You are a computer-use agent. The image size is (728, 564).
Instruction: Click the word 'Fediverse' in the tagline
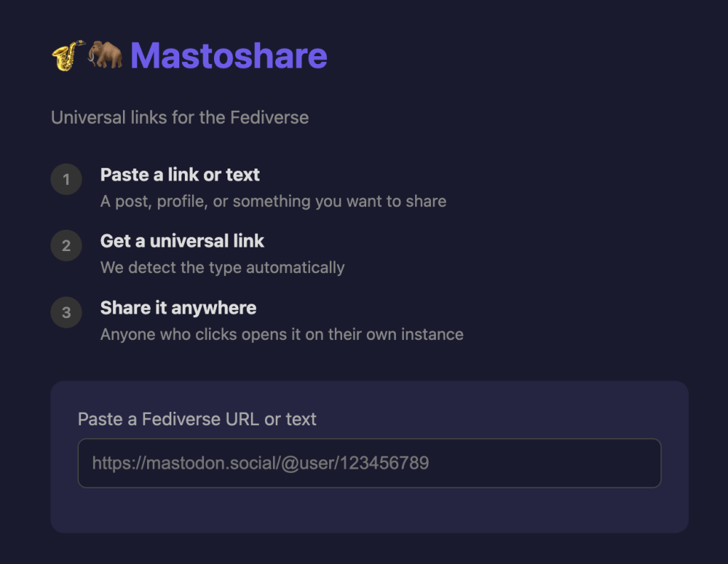pyautogui.click(x=269, y=117)
